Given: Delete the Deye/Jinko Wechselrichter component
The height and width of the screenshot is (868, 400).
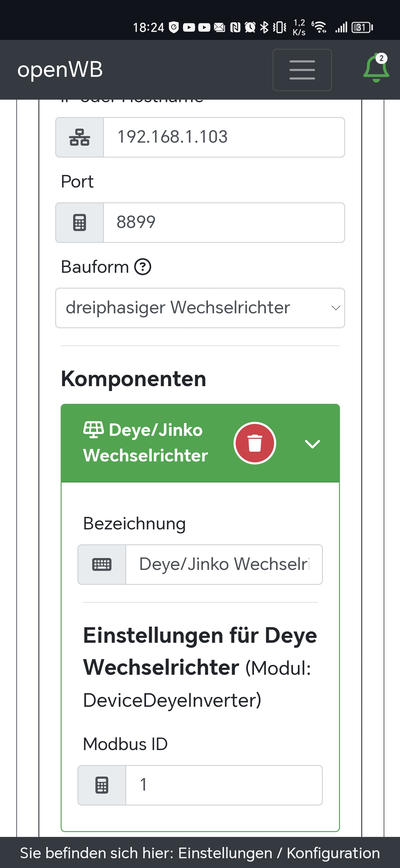Looking at the screenshot, I should pos(255,443).
